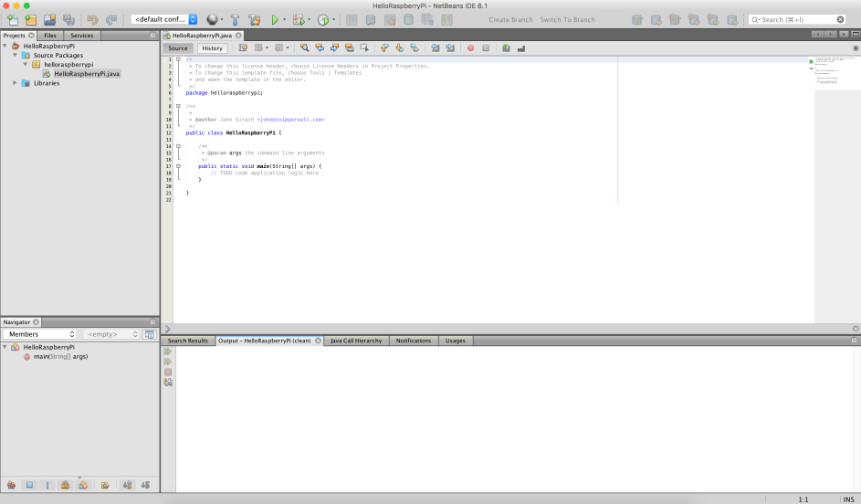Open Output settings wrench icon
The height and width of the screenshot is (504, 861).
point(168,383)
